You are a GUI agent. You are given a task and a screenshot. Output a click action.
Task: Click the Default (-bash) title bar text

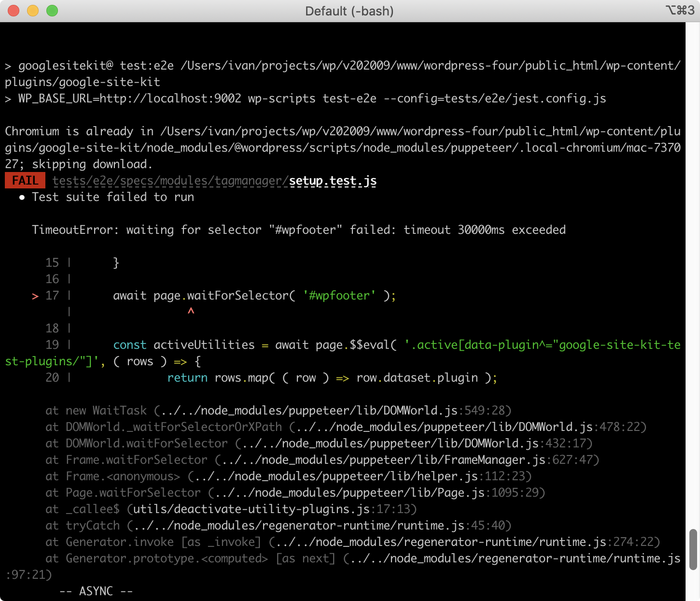tap(350, 11)
